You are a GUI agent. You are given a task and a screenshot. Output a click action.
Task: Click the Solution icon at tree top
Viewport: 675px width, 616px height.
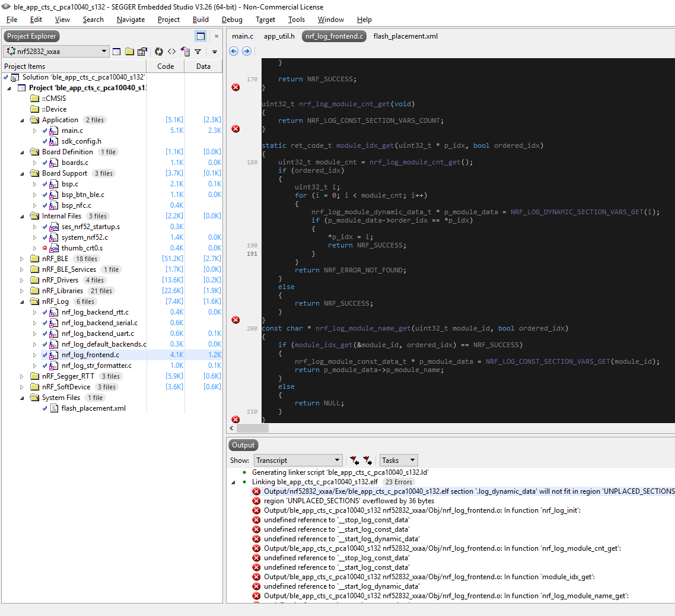click(15, 78)
